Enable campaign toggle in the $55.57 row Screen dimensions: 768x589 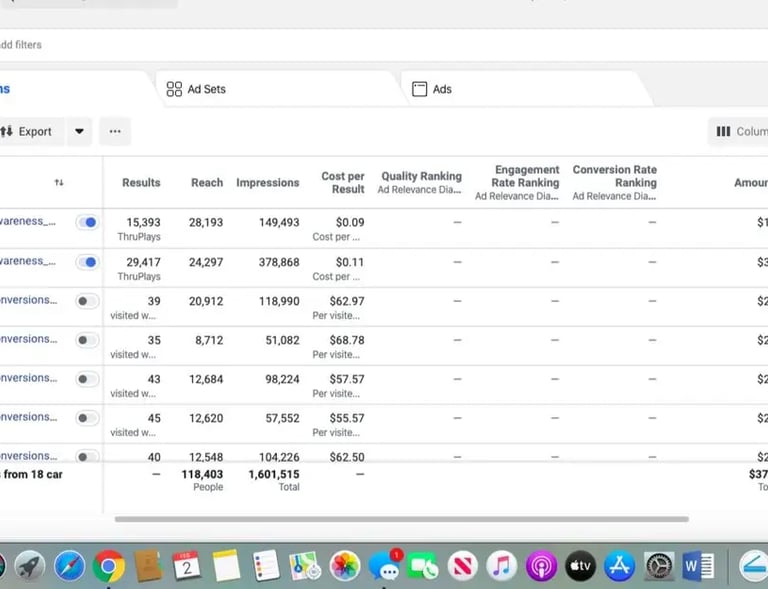pos(87,418)
